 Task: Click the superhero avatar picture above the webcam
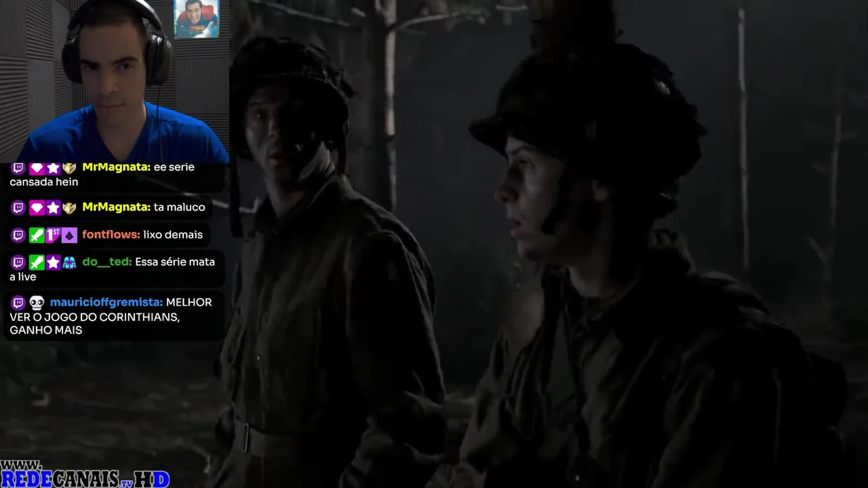click(x=197, y=18)
